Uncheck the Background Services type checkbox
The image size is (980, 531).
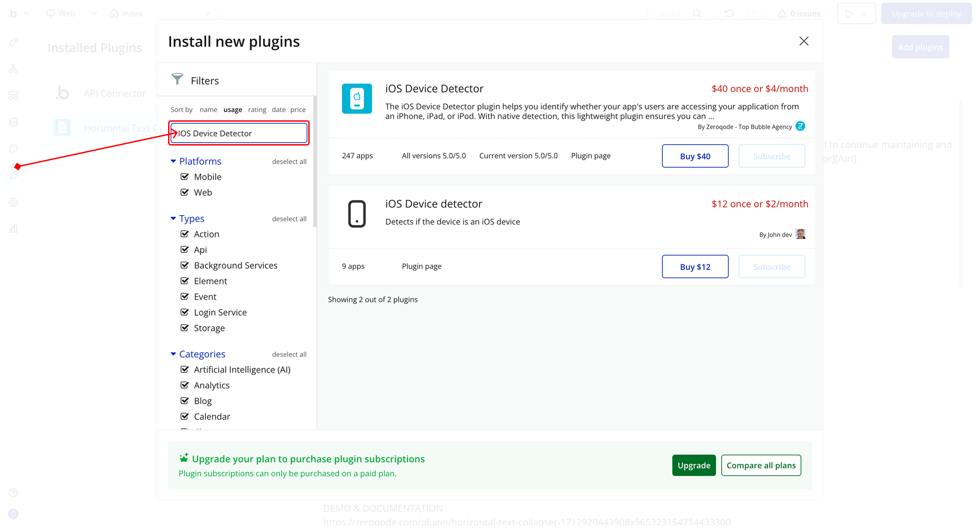click(184, 265)
